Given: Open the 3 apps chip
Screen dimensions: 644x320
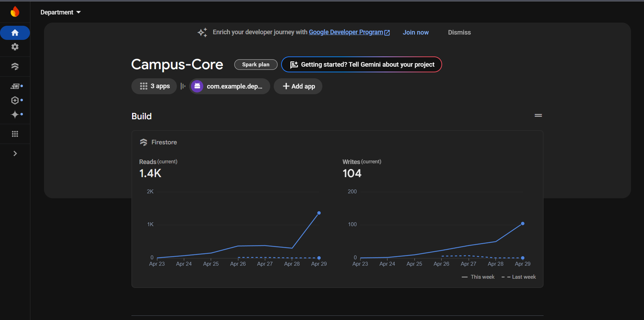Looking at the screenshot, I should coord(154,86).
